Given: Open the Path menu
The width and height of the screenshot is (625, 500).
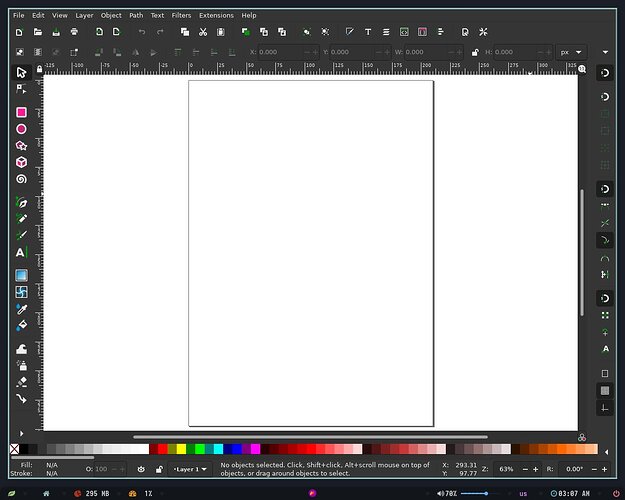Looking at the screenshot, I should [136, 15].
